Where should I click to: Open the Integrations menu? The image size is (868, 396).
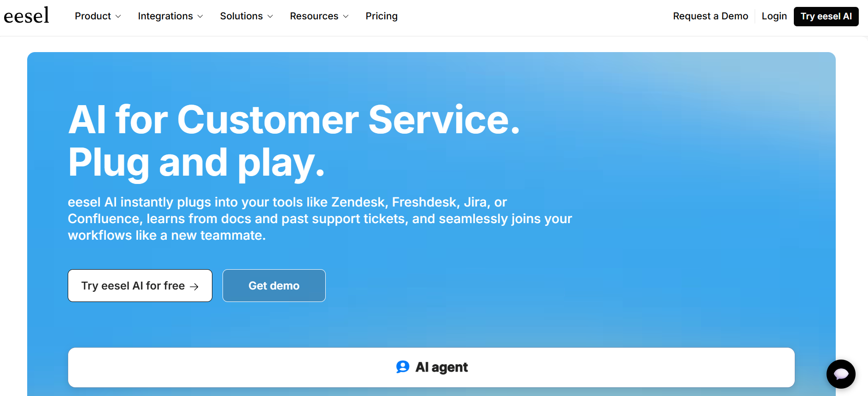pos(170,16)
